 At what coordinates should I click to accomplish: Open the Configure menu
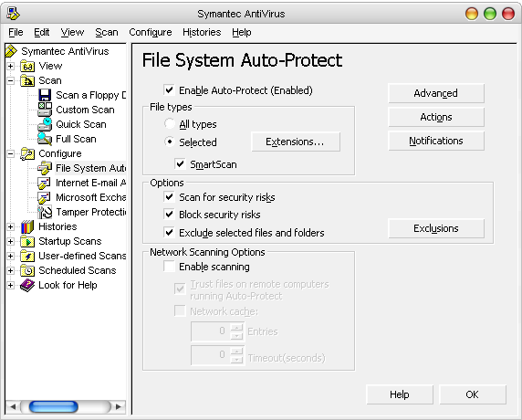(151, 32)
